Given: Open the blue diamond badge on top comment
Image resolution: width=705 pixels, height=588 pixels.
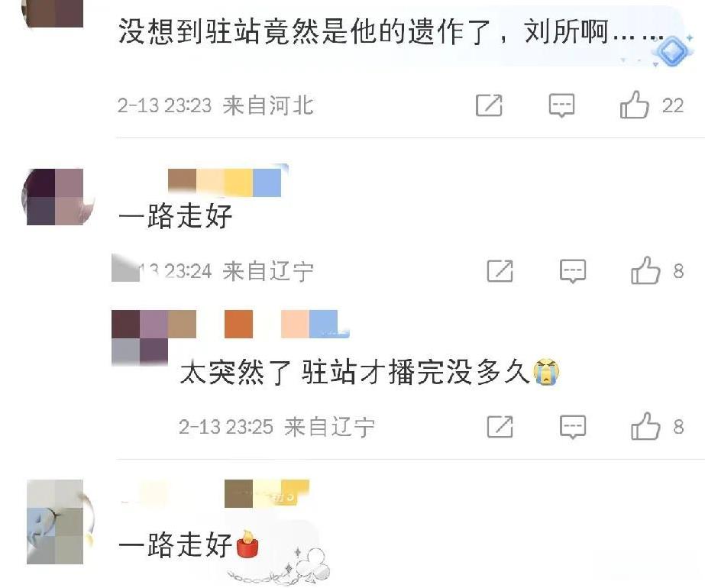Looking at the screenshot, I should (x=673, y=51).
